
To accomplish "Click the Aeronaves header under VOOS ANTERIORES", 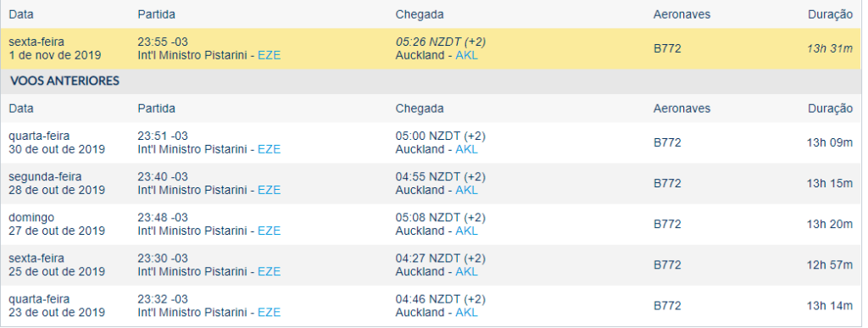I will point(682,108).
